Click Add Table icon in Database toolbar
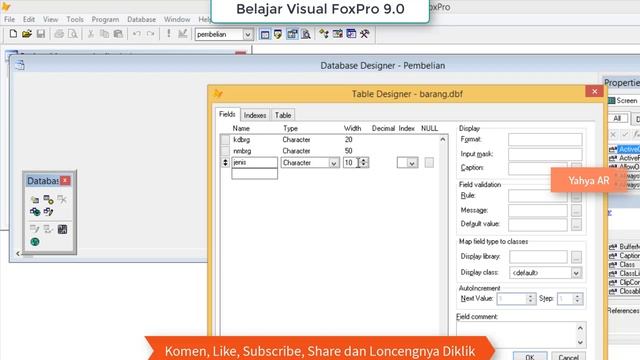Viewport: 640px width, 360px height. tap(49, 200)
